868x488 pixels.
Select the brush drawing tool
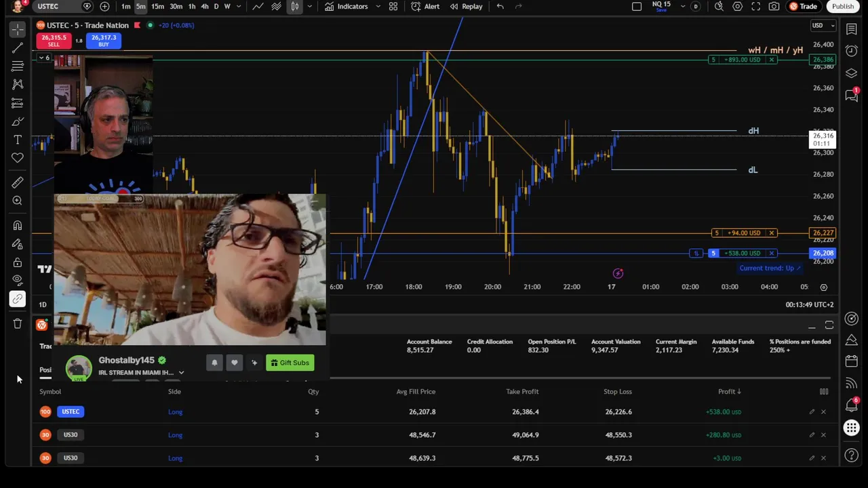[18, 122]
